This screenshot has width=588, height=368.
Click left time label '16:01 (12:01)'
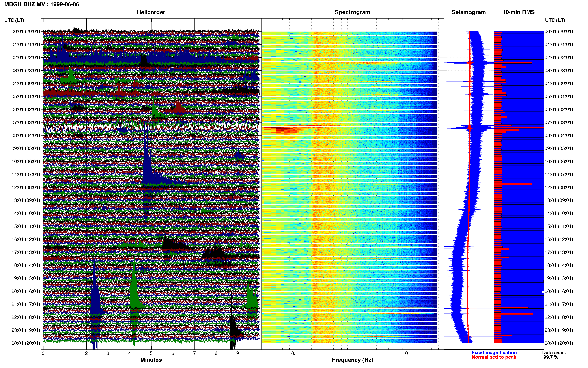[26, 240]
